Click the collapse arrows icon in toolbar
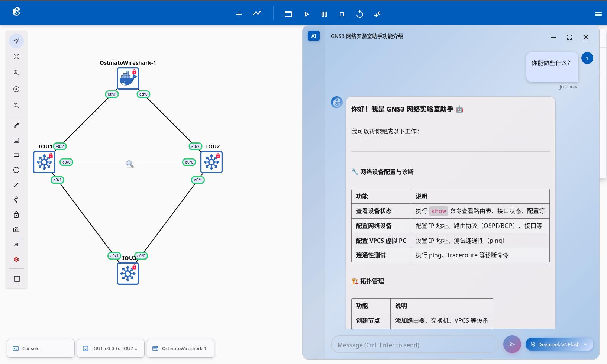This screenshot has height=364, width=607. click(378, 14)
